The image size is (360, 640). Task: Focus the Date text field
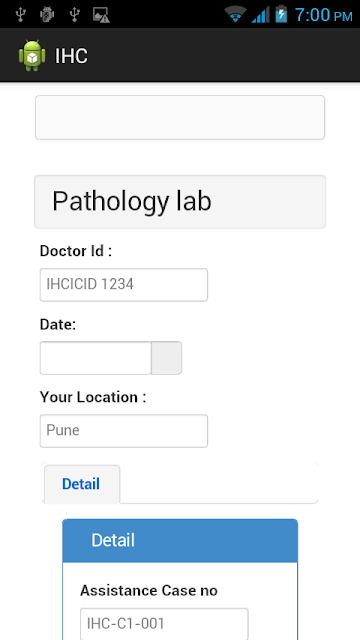click(x=96, y=358)
